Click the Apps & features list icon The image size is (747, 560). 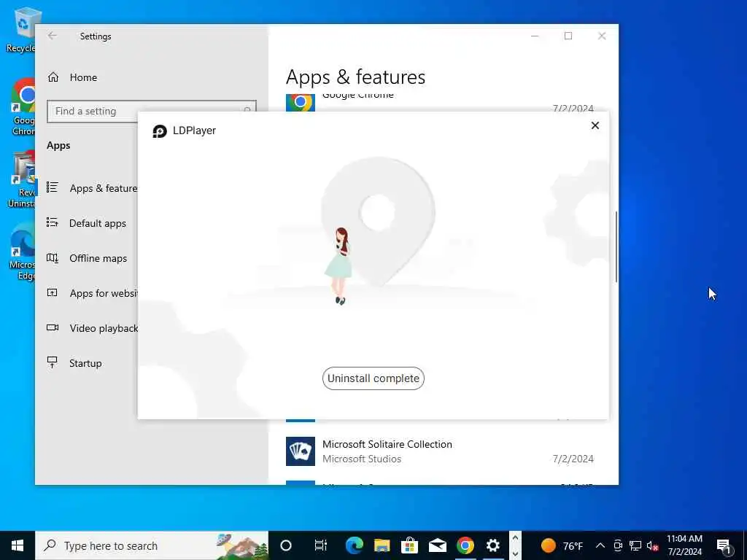pyautogui.click(x=53, y=187)
